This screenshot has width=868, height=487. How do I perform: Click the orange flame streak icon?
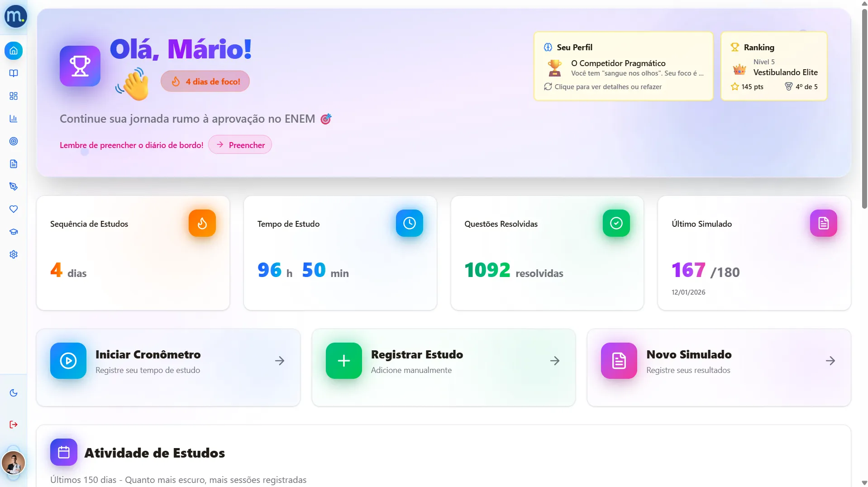click(x=202, y=223)
